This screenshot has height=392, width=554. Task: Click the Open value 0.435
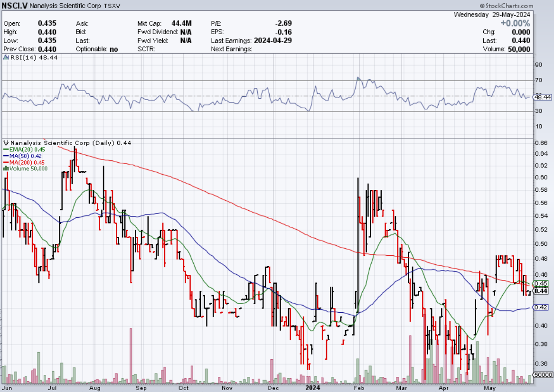click(47, 23)
